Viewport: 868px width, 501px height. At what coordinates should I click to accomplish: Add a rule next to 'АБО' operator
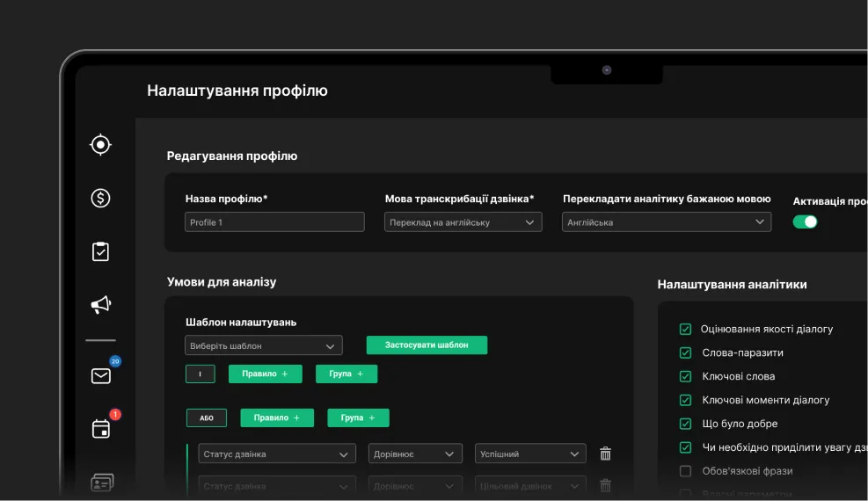[x=271, y=418]
